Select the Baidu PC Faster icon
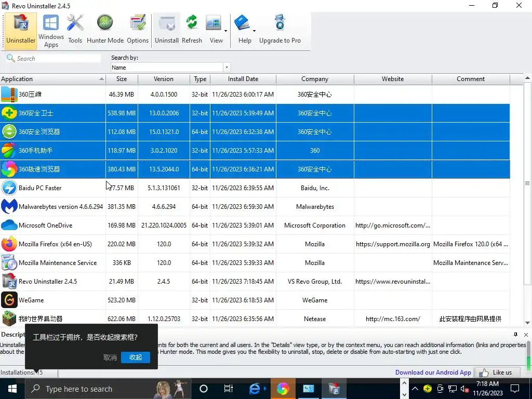 pos(9,188)
